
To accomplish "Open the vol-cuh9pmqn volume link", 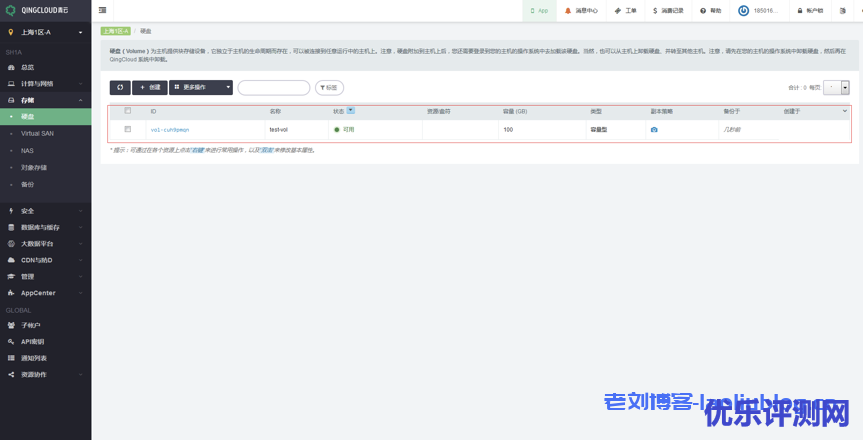I will pyautogui.click(x=169, y=130).
